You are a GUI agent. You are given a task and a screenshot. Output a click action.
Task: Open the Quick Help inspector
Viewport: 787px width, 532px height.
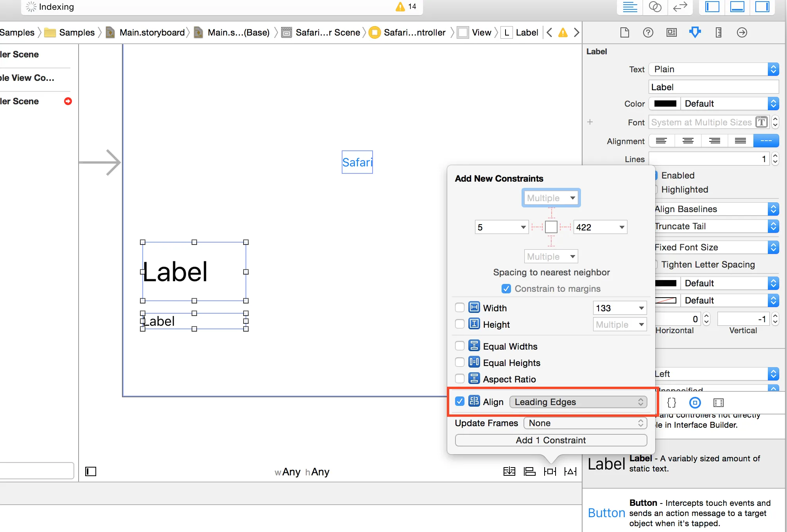coord(648,32)
